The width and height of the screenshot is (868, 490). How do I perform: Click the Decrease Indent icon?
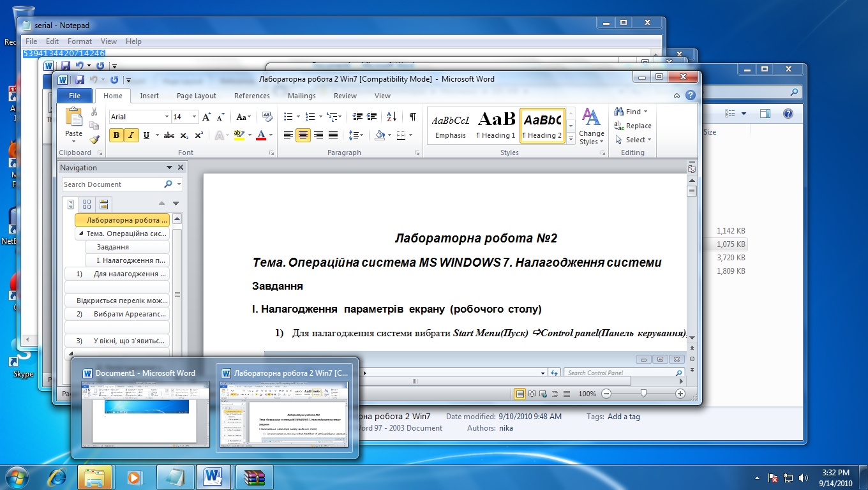click(x=357, y=117)
